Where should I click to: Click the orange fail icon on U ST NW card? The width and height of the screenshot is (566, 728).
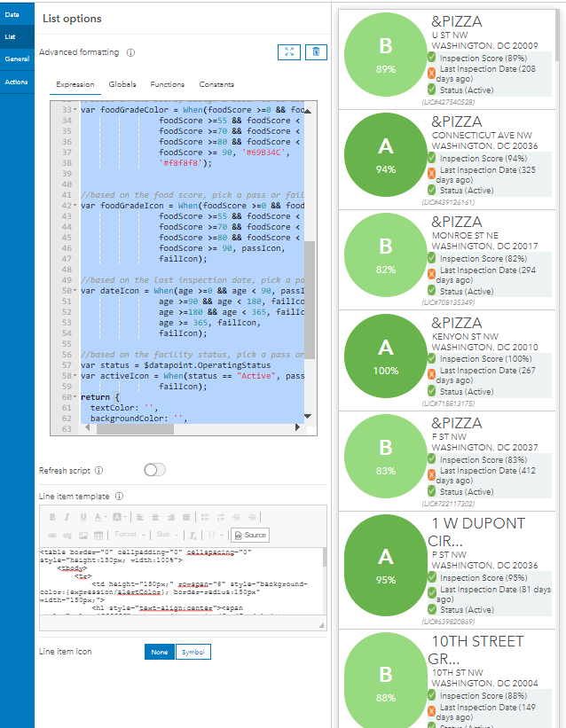(431, 73)
